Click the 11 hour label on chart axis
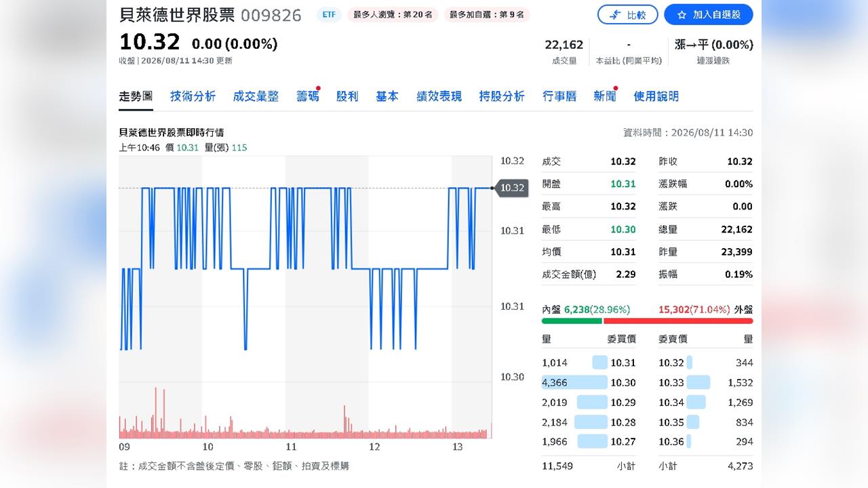This screenshot has width=868, height=488. (291, 447)
